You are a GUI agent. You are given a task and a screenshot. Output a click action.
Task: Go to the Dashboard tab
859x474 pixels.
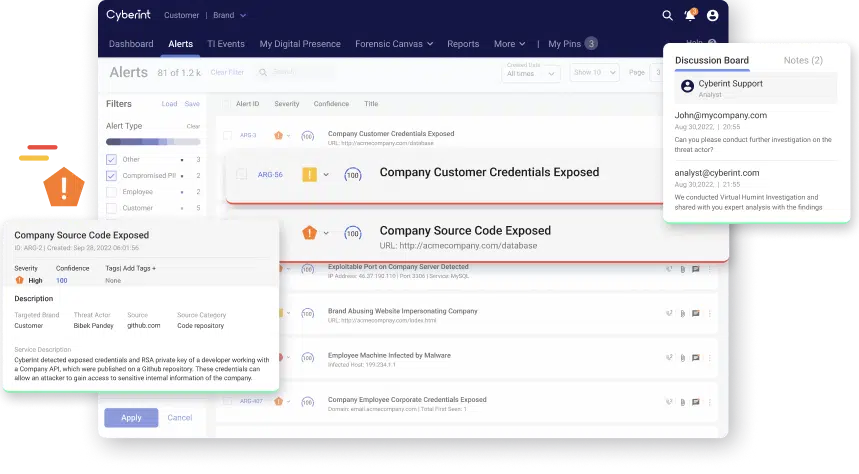[x=131, y=44]
